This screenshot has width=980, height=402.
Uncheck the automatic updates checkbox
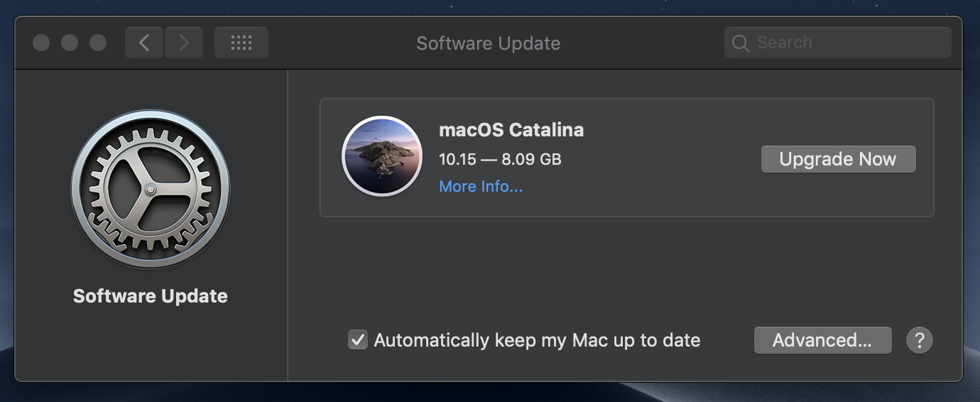pos(358,340)
